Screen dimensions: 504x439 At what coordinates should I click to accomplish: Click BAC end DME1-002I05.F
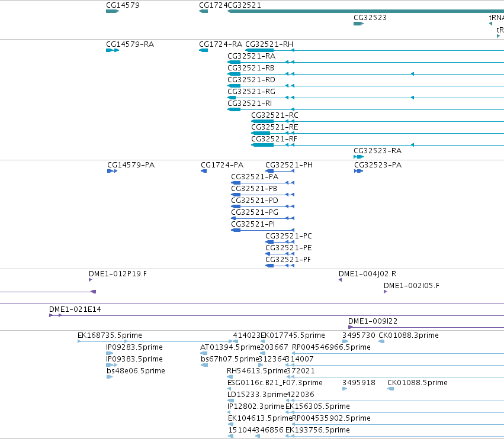412,286
